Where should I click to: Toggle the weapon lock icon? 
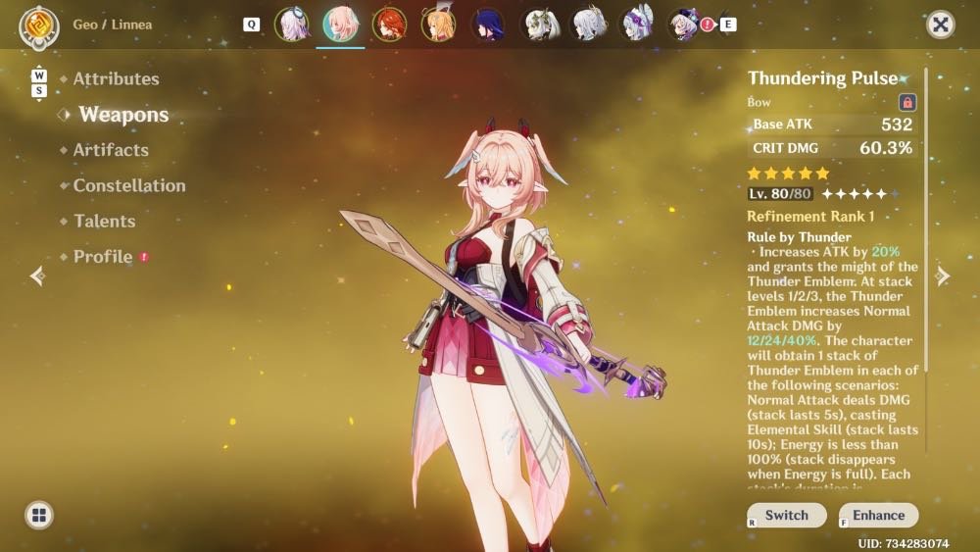(x=907, y=102)
